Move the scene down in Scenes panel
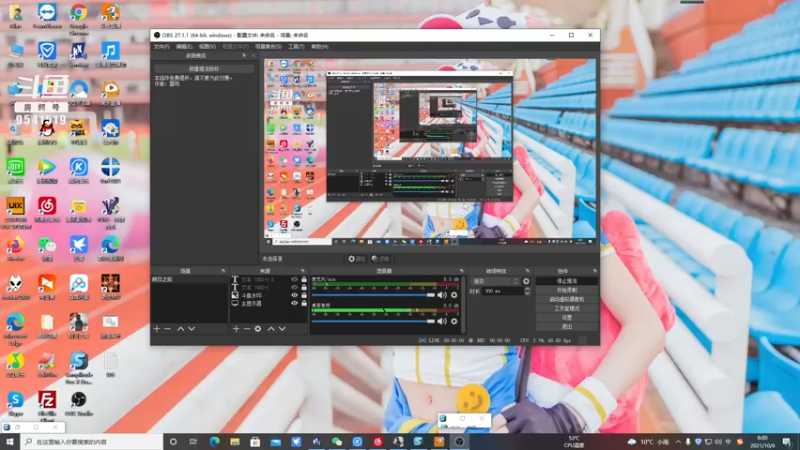 tap(192, 329)
